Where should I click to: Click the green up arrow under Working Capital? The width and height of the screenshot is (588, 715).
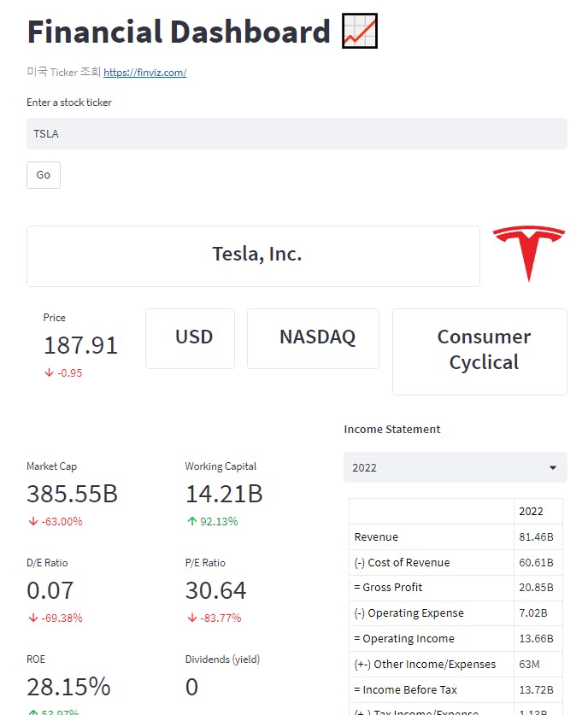point(191,521)
